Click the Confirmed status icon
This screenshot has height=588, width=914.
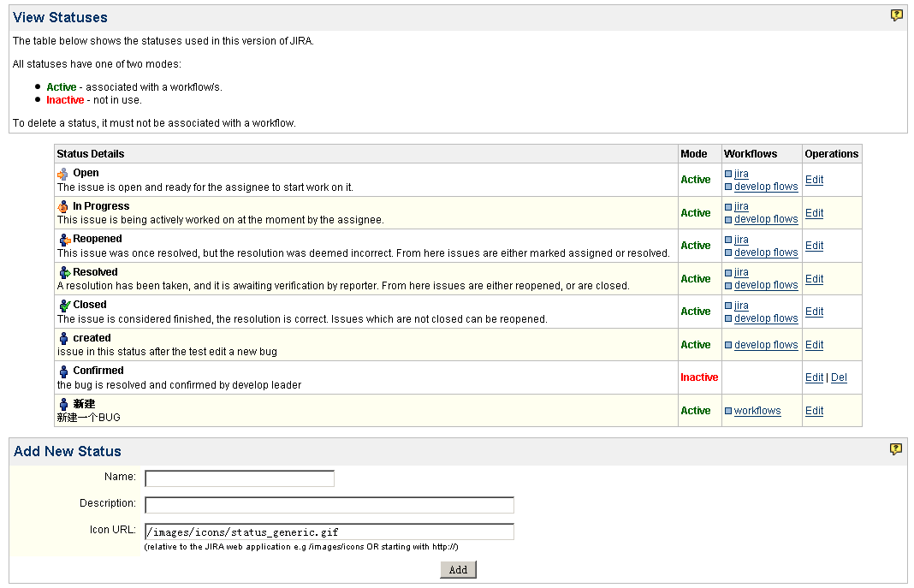click(x=64, y=371)
